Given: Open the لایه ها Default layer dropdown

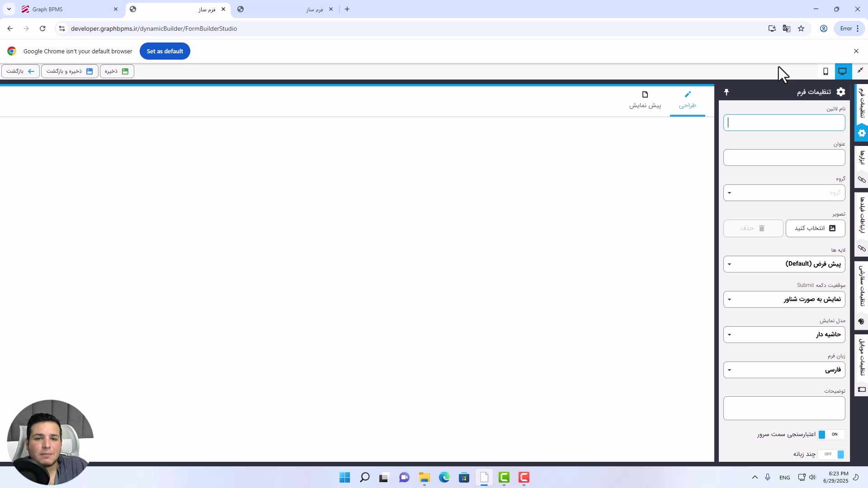Looking at the screenshot, I should click(784, 264).
